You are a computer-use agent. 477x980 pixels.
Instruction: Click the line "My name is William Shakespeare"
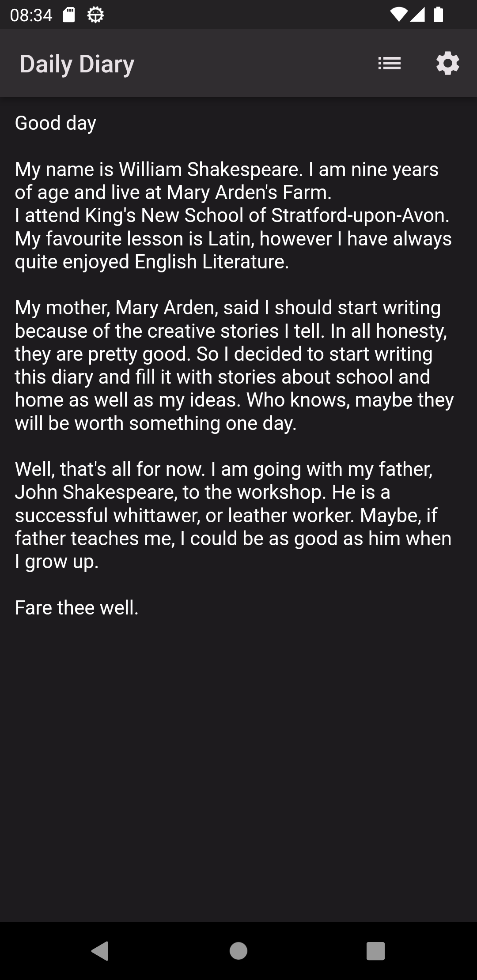(x=226, y=170)
